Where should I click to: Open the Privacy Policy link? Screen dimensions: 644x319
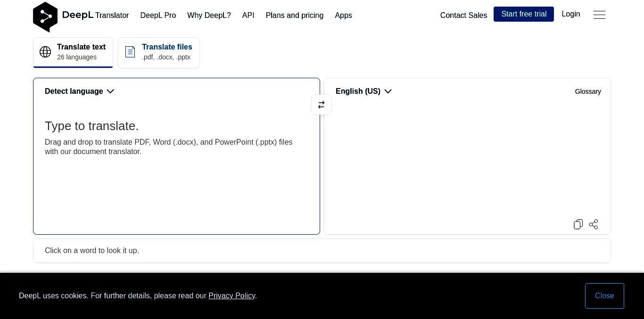coord(231,296)
